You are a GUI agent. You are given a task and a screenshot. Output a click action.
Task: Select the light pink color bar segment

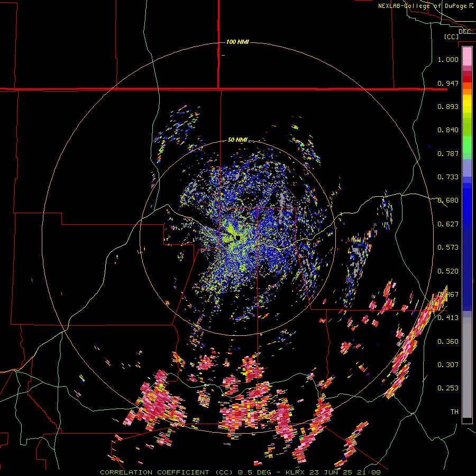(467, 56)
